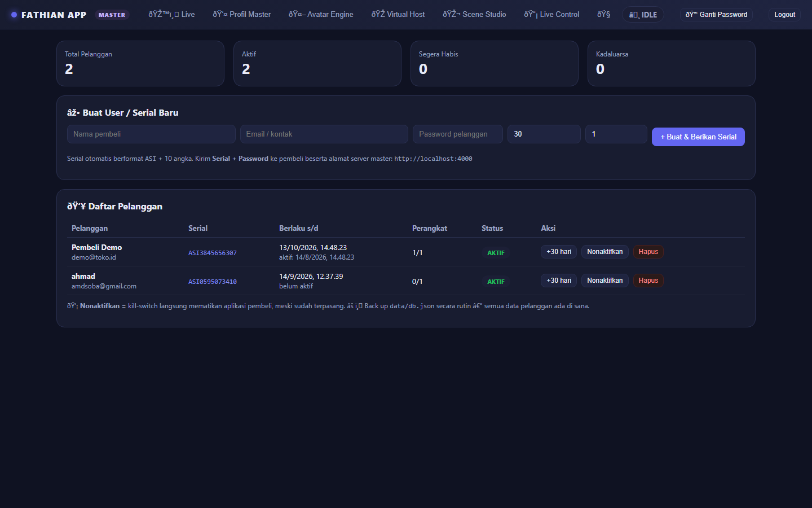This screenshot has width=812, height=508.
Task: Click the Perangkat column header
Action: point(430,229)
